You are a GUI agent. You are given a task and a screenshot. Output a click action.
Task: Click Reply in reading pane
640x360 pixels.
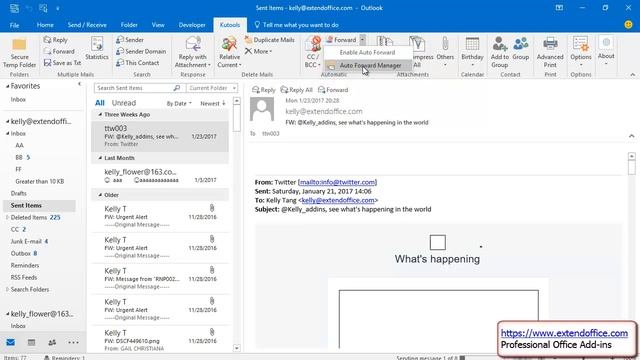[x=263, y=90]
